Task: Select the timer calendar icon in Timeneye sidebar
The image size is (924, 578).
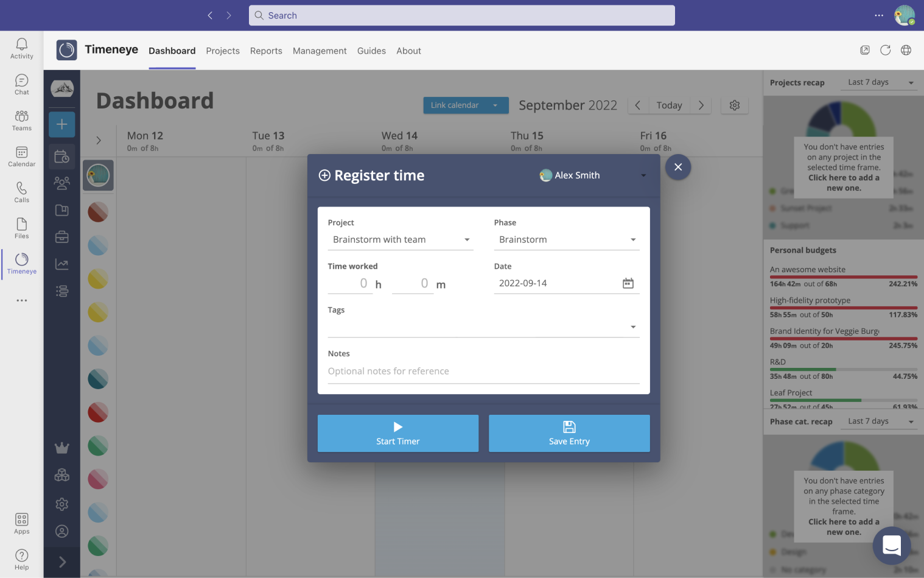Action: (x=61, y=156)
